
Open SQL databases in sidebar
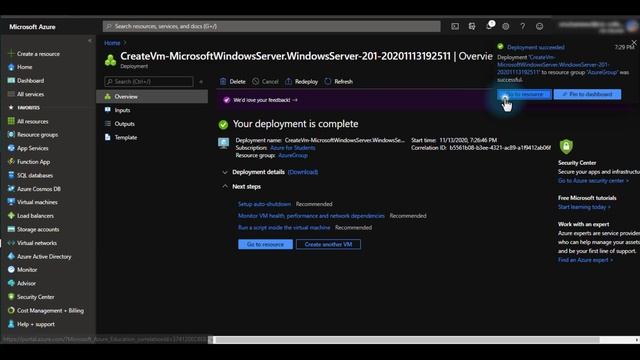pyautogui.click(x=35, y=175)
